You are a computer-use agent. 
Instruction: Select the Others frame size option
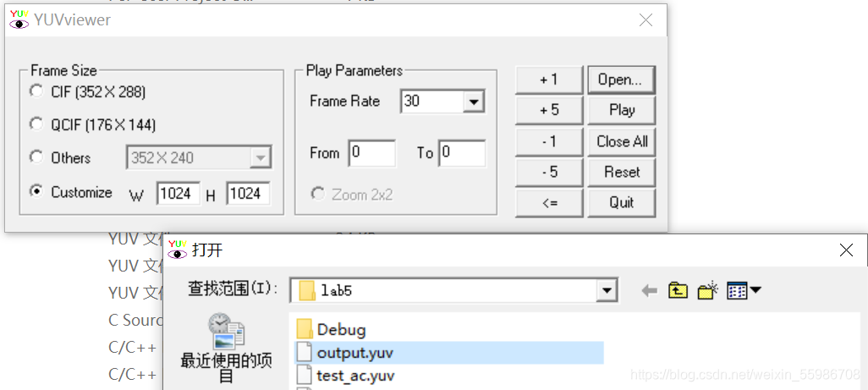pyautogui.click(x=36, y=157)
